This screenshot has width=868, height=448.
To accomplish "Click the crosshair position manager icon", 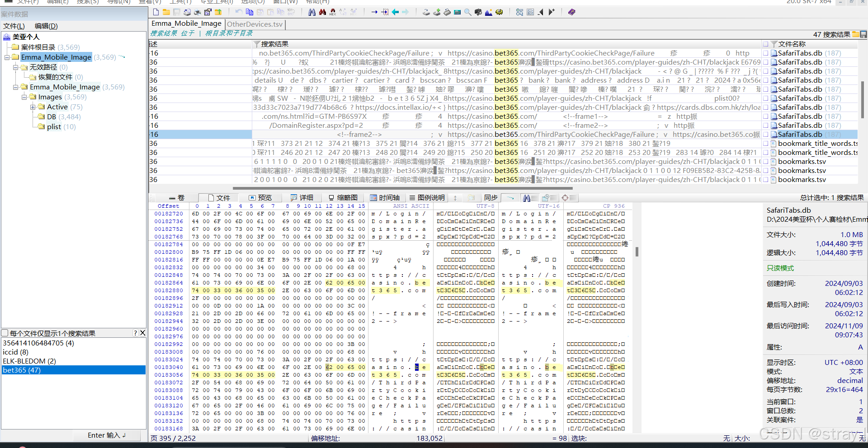I will (x=569, y=198).
